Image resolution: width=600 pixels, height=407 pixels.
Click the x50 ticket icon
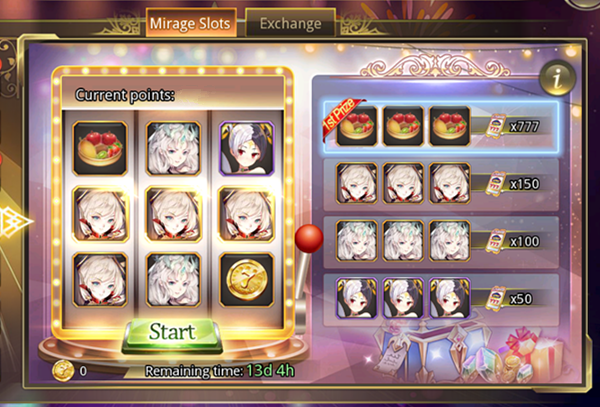[x=496, y=298]
